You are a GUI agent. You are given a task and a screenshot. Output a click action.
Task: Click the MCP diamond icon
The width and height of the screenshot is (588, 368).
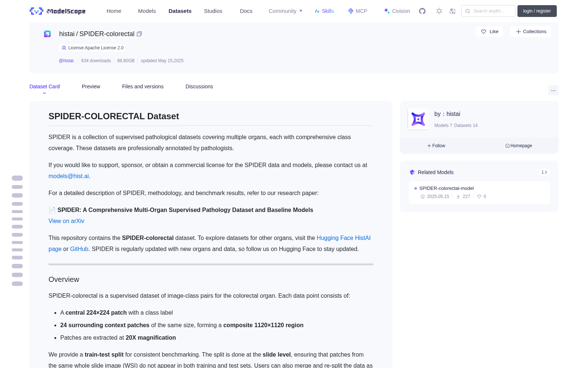coord(351,11)
